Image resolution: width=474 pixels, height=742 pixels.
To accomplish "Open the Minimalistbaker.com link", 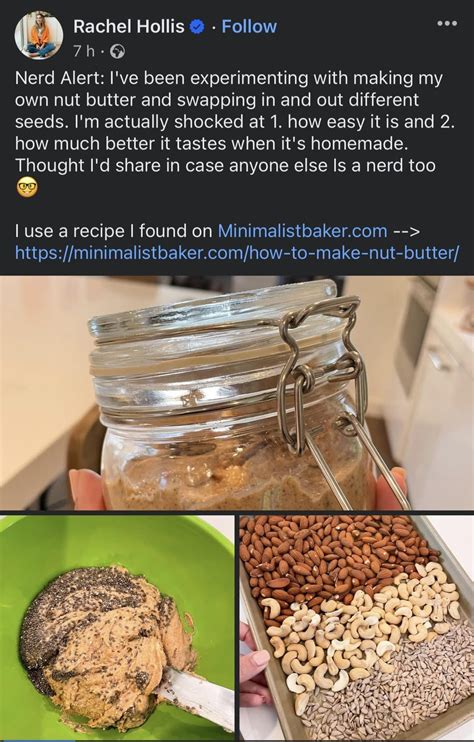I will [303, 231].
